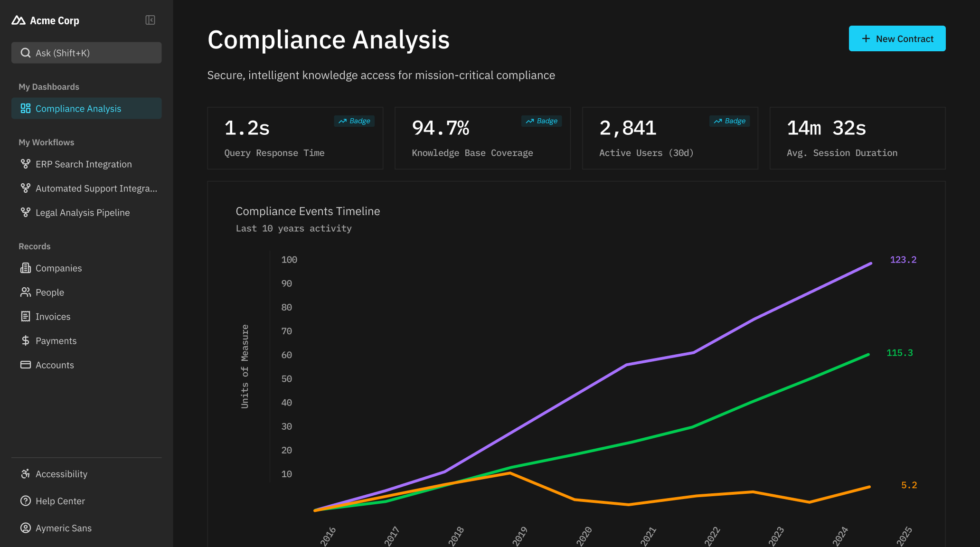The width and height of the screenshot is (980, 547).
Task: Click the Help Center question mark icon
Action: (26, 501)
